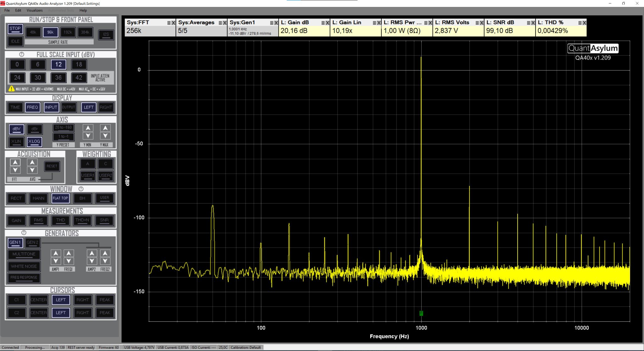644x351 pixels.
Task: Switch axis units to dBr
Action: coord(35,129)
